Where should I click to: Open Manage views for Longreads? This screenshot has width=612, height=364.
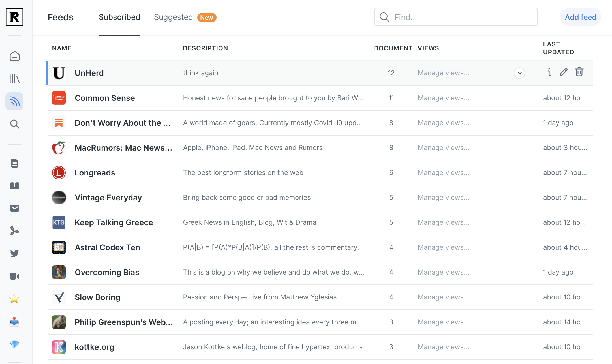[443, 173]
